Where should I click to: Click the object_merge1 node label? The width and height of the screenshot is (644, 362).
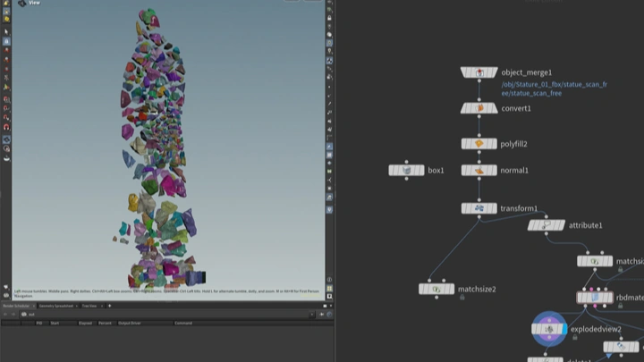tap(527, 72)
